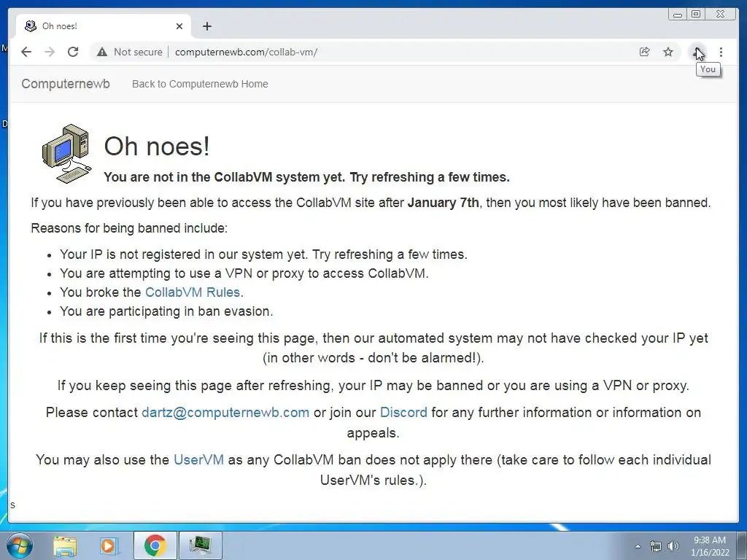Click 'Reasons for being banned include:' text
747x560 pixels.
pyautogui.click(x=129, y=228)
